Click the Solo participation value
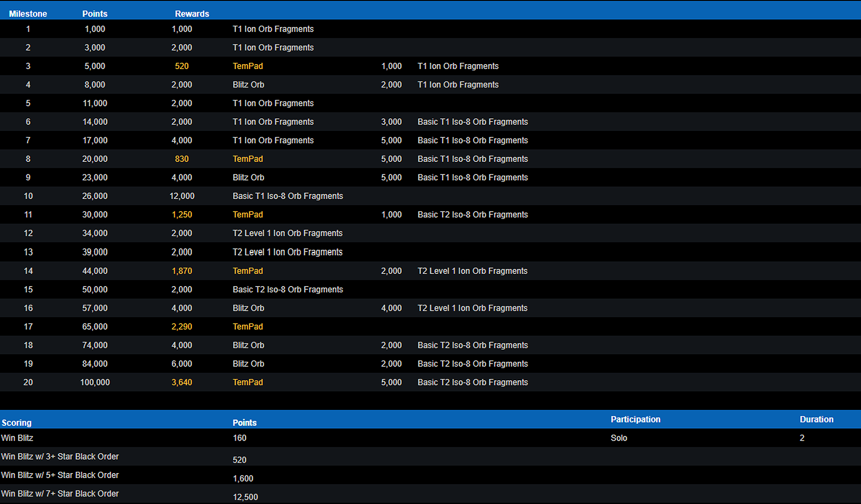The width and height of the screenshot is (861, 504). pyautogui.click(x=619, y=438)
